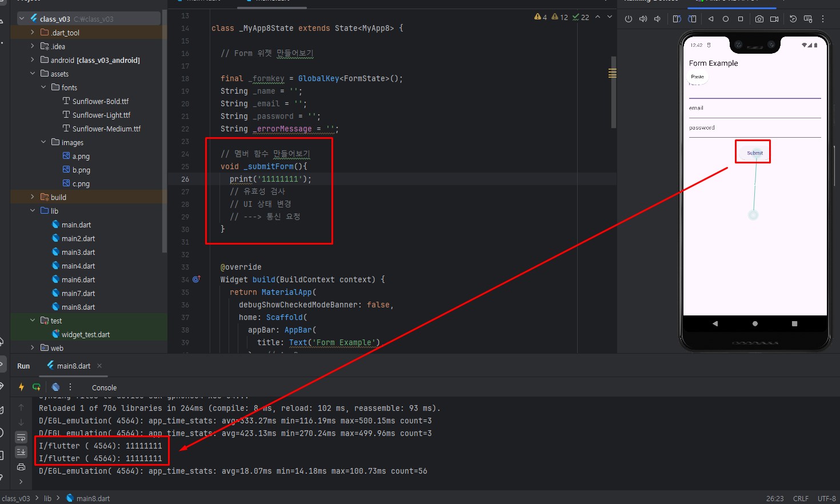
Task: Collapse the assets folder
Action: tap(33, 74)
